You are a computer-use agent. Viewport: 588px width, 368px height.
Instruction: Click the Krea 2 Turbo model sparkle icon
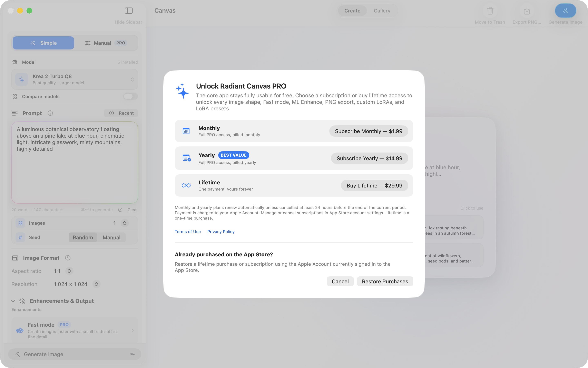pos(22,79)
